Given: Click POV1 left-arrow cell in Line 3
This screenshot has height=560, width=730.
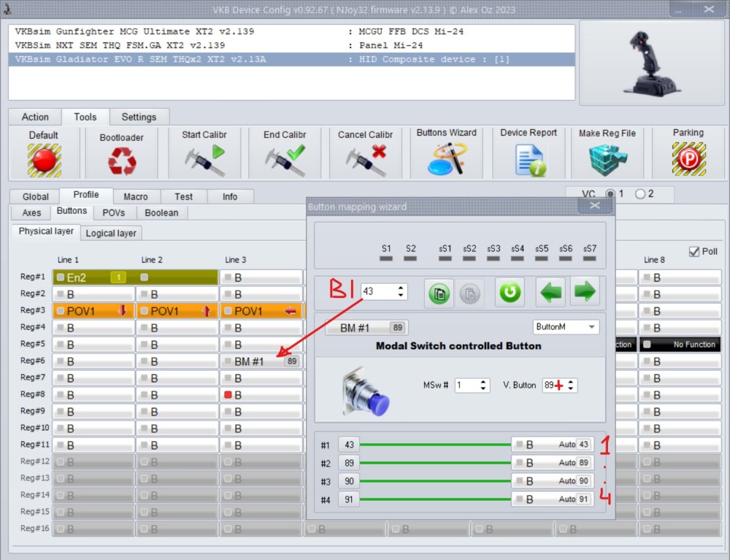Looking at the screenshot, I should (261, 311).
